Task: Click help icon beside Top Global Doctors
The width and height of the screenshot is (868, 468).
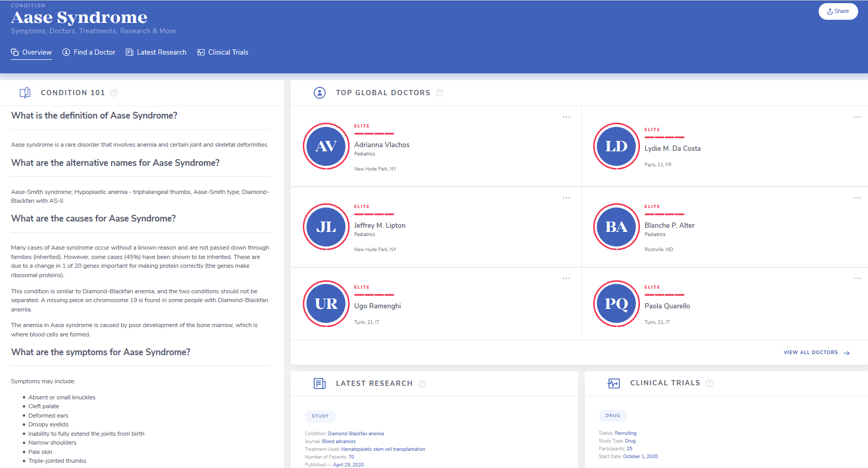Action: point(439,93)
